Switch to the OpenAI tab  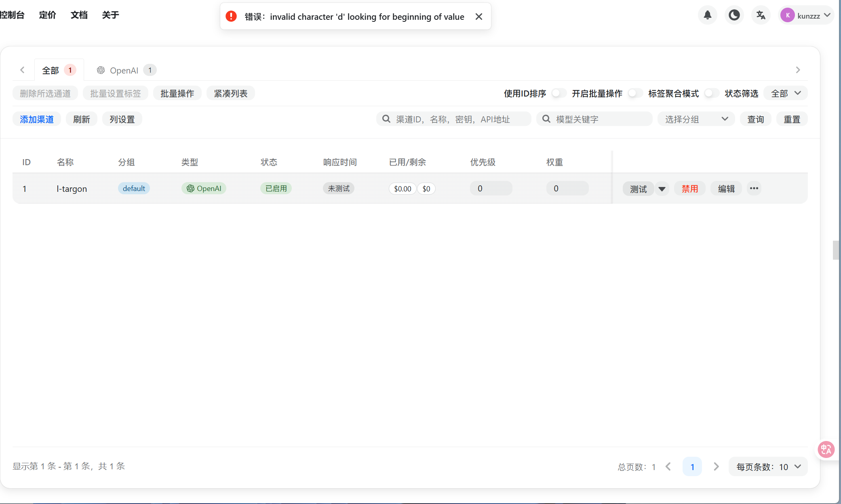pyautogui.click(x=126, y=70)
